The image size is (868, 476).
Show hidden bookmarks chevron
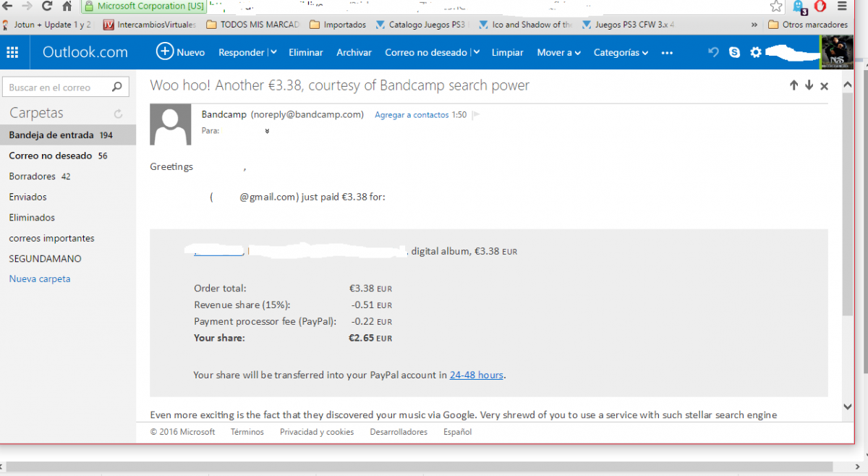(754, 25)
